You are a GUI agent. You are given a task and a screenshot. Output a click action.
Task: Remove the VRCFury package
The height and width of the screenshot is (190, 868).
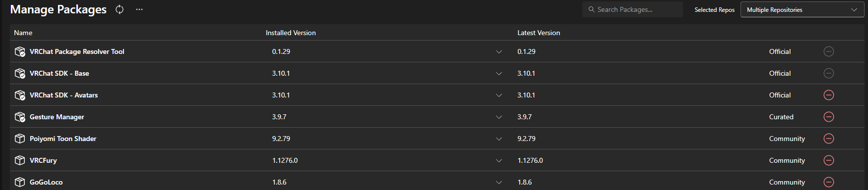(x=829, y=160)
